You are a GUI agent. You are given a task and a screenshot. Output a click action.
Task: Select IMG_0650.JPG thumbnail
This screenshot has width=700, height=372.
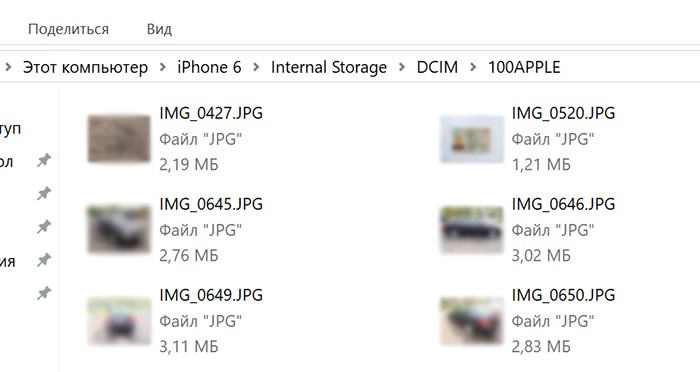[x=471, y=321]
